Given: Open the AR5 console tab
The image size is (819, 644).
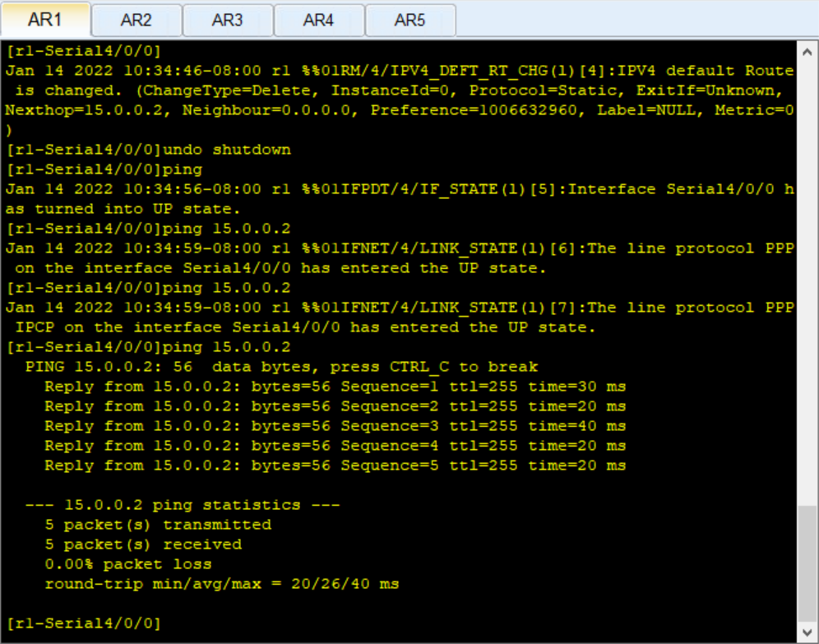Looking at the screenshot, I should pos(410,21).
